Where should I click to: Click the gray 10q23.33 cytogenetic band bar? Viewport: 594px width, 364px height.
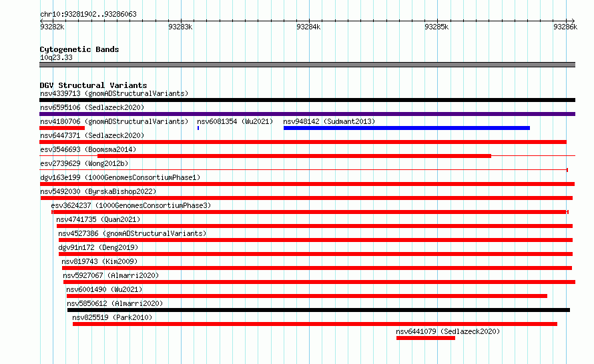307,65
